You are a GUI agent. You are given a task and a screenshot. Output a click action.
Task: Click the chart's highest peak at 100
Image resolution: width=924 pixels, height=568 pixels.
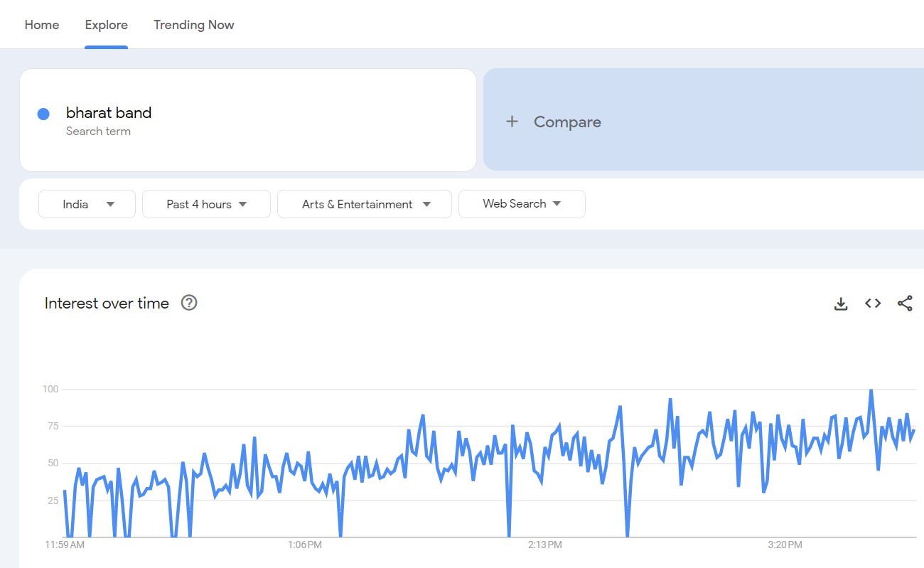871,390
